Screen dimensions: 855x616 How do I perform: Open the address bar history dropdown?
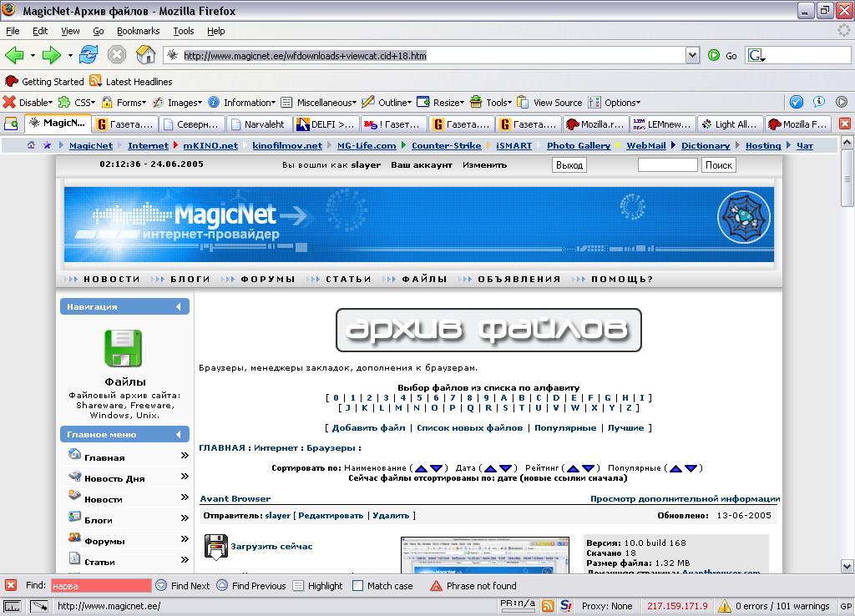[692, 55]
